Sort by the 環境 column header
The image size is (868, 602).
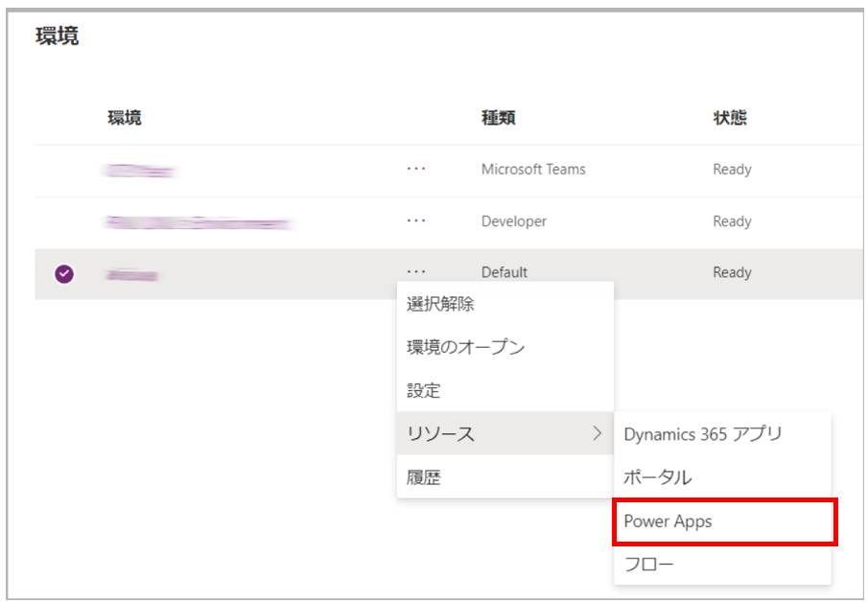click(x=125, y=118)
